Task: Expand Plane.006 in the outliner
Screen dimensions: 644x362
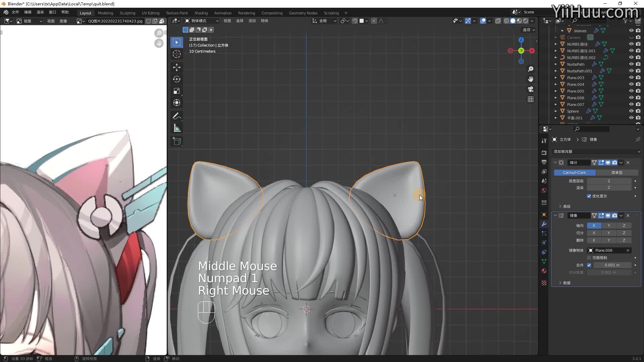Action: point(556,98)
